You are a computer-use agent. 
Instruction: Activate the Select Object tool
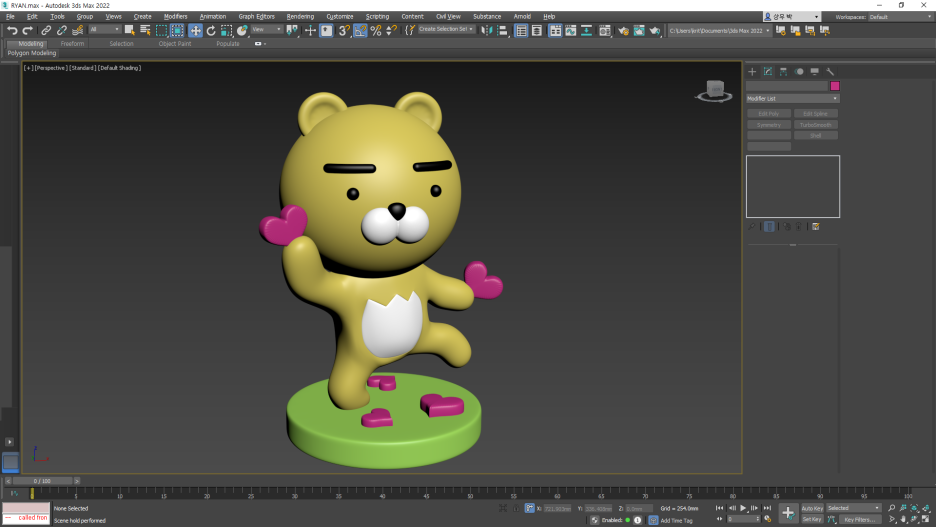[x=130, y=30]
